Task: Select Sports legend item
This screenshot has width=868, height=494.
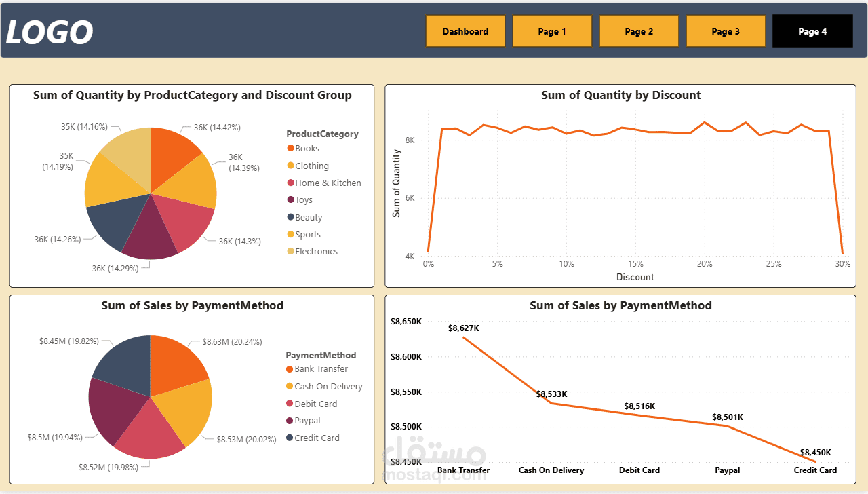Action: coord(304,235)
